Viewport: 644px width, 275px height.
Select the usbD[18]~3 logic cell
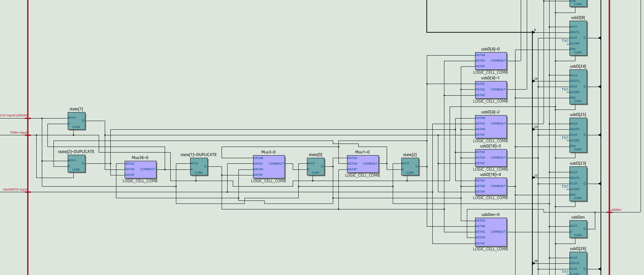(491, 158)
